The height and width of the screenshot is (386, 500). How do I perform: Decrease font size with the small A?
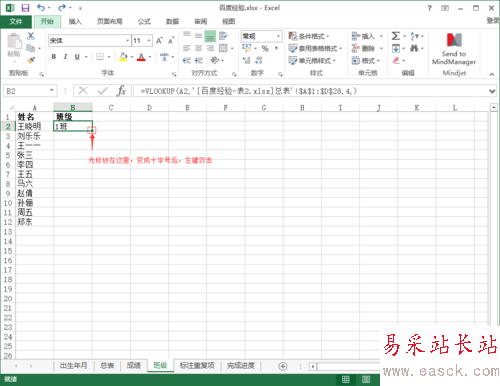171,41
